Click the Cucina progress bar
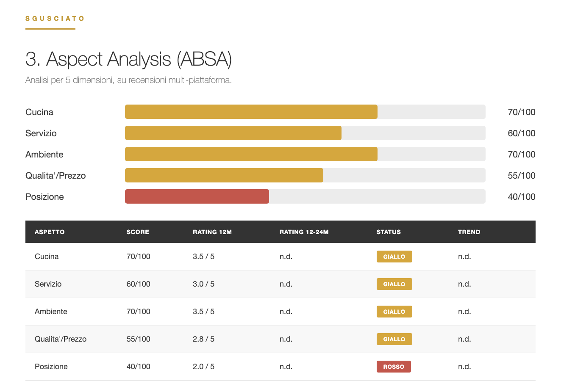The height and width of the screenshot is (392, 561). pos(305,112)
